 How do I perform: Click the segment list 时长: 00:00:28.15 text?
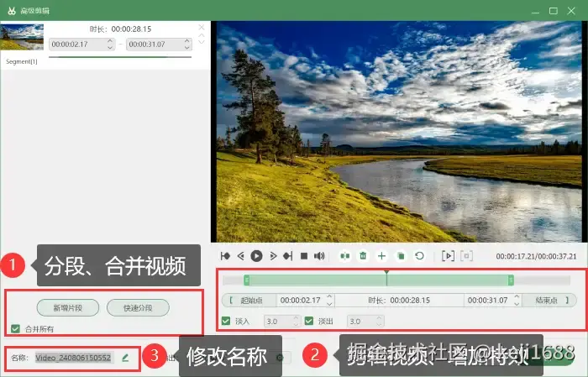coord(120,29)
